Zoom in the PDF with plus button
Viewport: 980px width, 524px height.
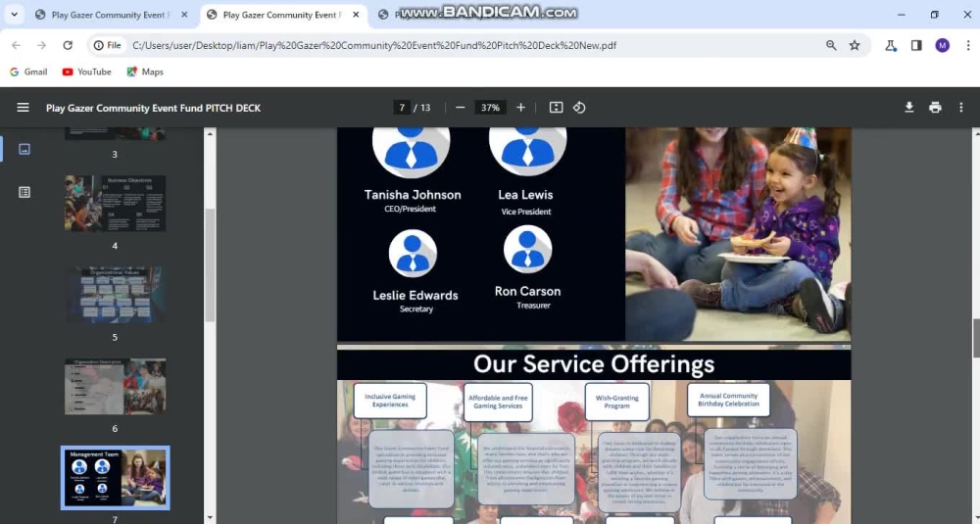click(x=520, y=108)
